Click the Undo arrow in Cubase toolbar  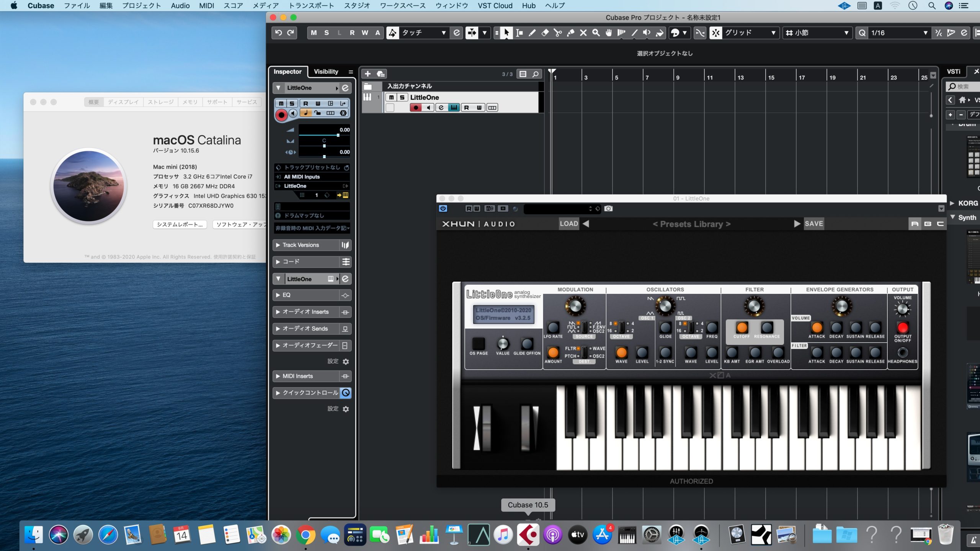(279, 33)
